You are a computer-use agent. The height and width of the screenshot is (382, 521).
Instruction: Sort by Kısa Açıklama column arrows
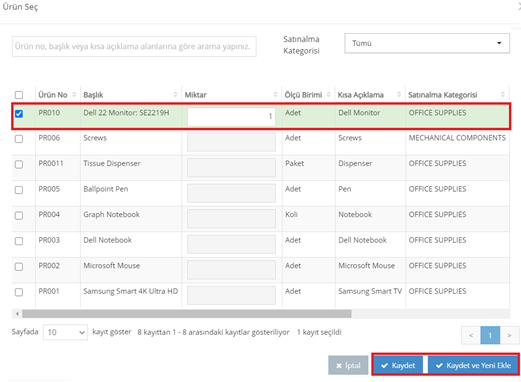[x=399, y=95]
